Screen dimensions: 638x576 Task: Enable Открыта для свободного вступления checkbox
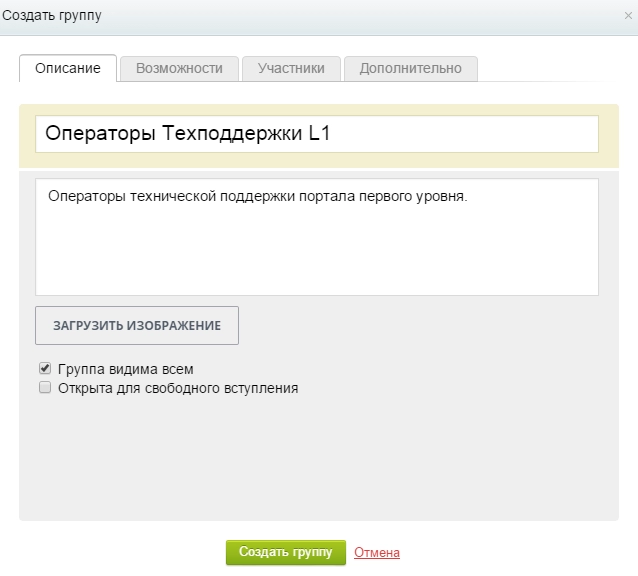(x=44, y=388)
